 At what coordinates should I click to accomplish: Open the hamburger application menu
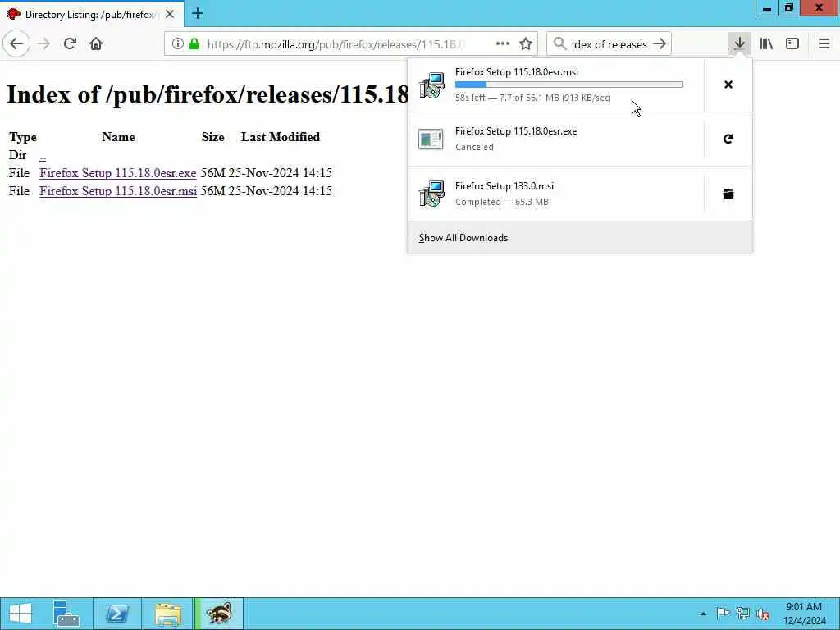pyautogui.click(x=824, y=44)
